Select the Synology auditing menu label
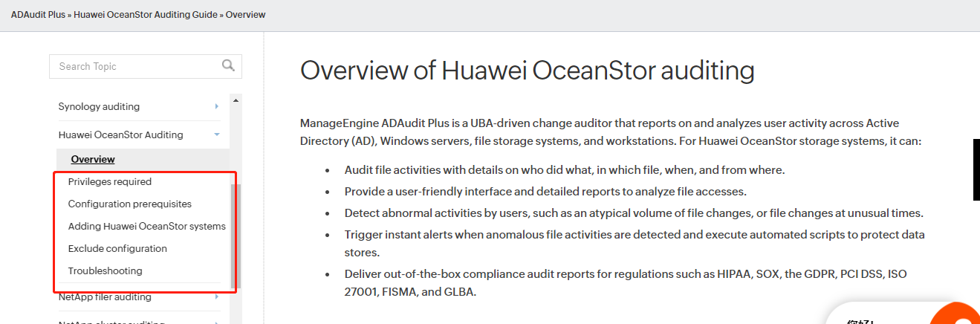980x324 pixels. tap(99, 106)
